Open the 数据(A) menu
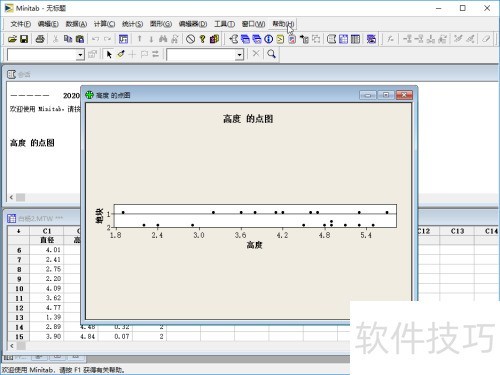Screen dimensions: 500x375 (76, 24)
